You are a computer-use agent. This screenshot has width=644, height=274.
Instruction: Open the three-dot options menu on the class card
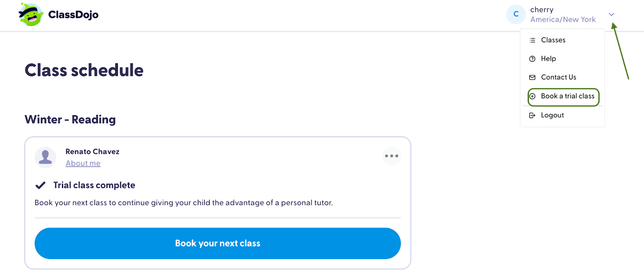392,156
